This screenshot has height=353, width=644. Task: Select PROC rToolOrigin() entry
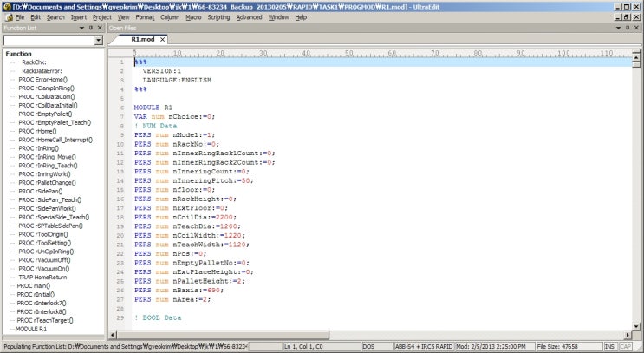pyautogui.click(x=43, y=235)
